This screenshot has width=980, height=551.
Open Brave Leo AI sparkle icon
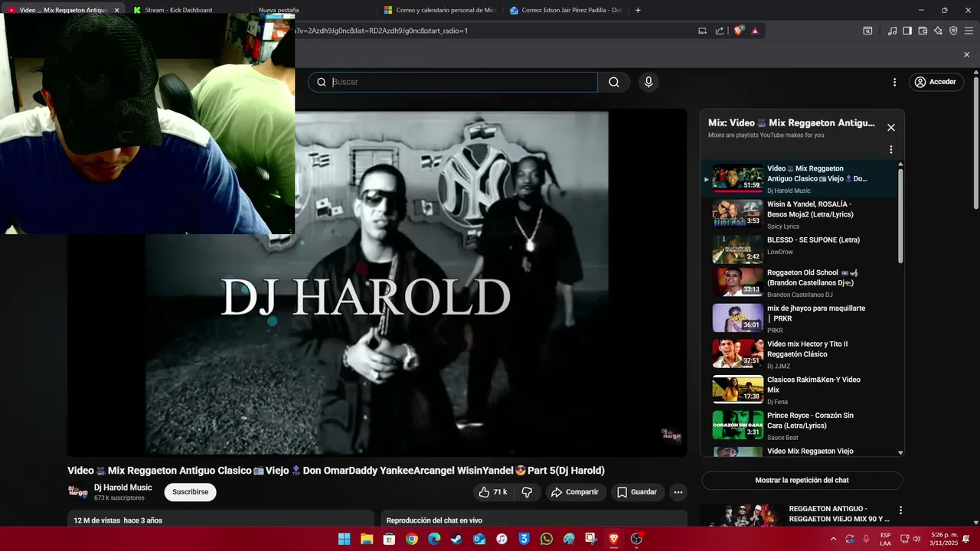coord(938,31)
